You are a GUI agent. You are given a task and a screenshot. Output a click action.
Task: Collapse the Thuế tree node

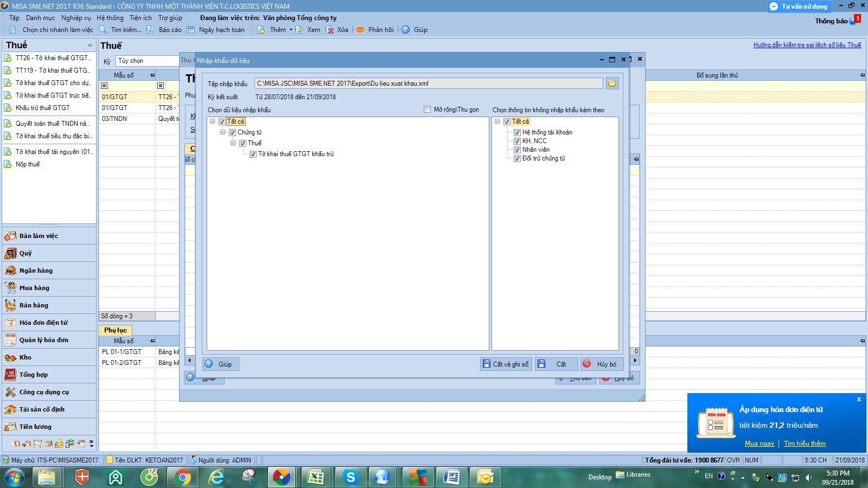click(233, 143)
